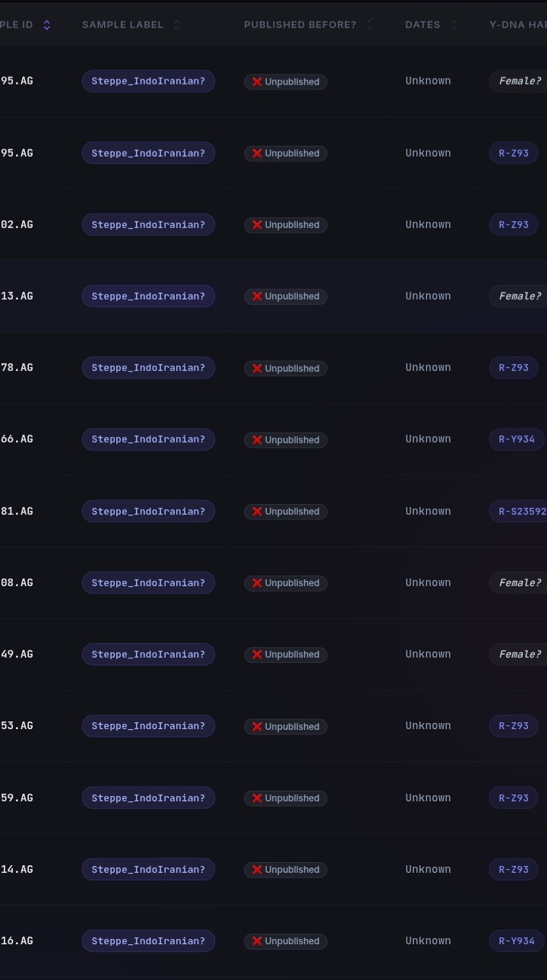Select sample ID 14.AG
547x980 pixels.
[17, 869]
